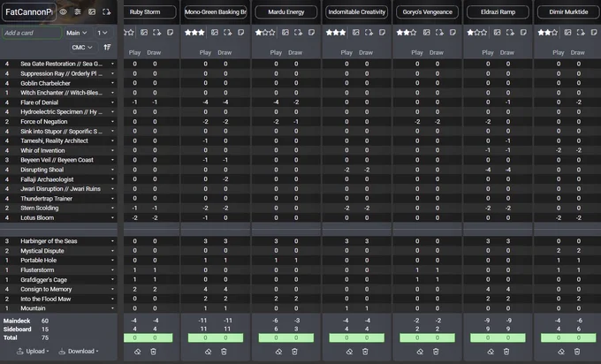This screenshot has width=601, height=364.
Task: Select the Mardu Energy matchup header
Action: click(286, 11)
